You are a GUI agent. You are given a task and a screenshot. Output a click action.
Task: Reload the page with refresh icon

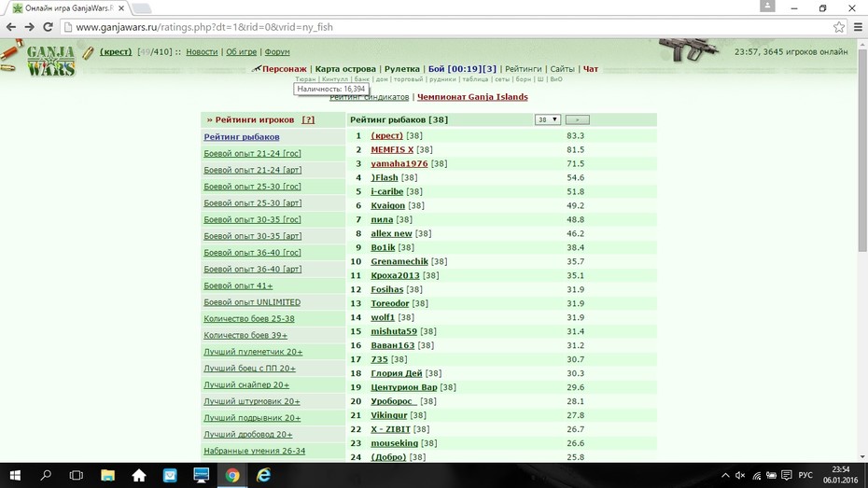pos(49,26)
